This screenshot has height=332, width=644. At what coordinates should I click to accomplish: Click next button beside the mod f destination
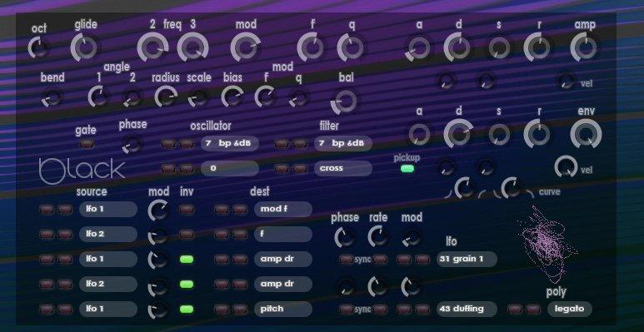[240, 210]
